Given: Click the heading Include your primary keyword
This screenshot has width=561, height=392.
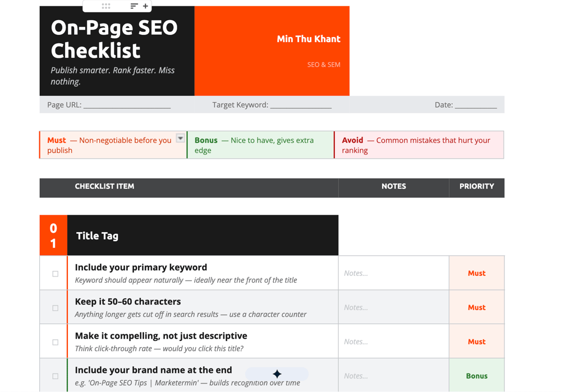Looking at the screenshot, I should coord(141,268).
